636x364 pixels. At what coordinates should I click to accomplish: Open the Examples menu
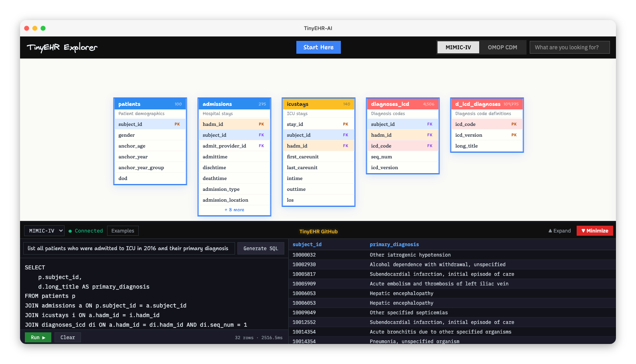123,231
